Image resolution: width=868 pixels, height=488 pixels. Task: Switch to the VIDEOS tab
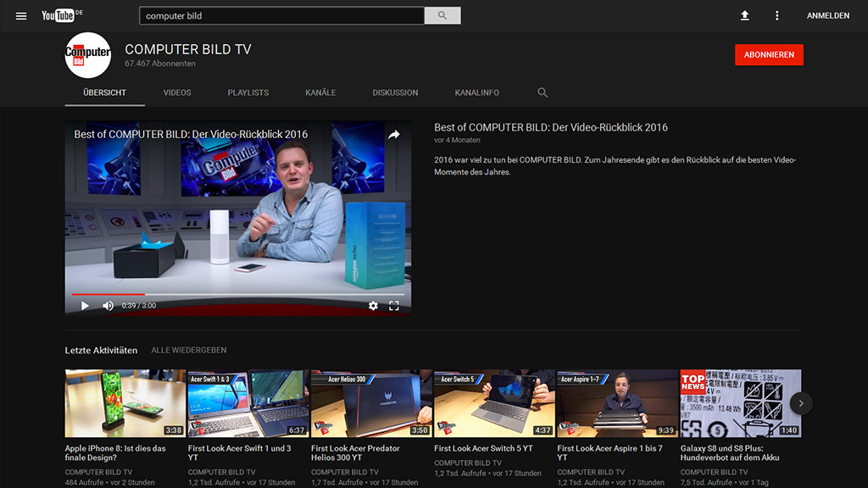(177, 92)
